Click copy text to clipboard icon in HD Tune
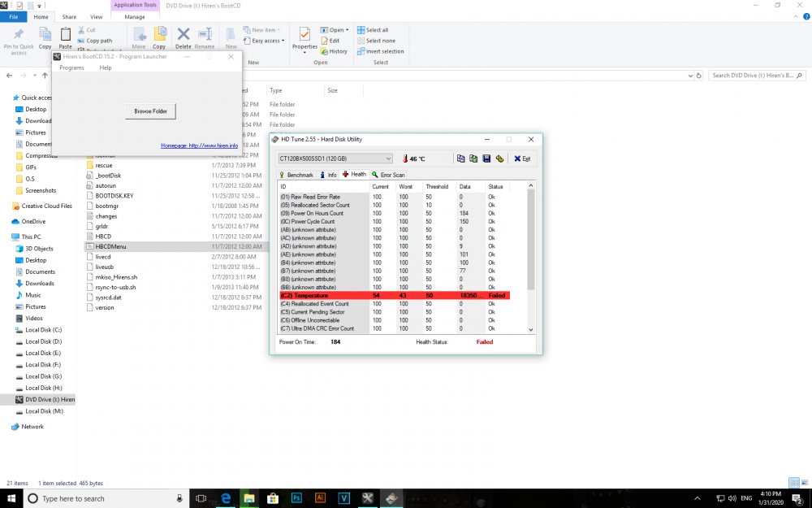Screen dimensions: 812x508 pos(460,158)
